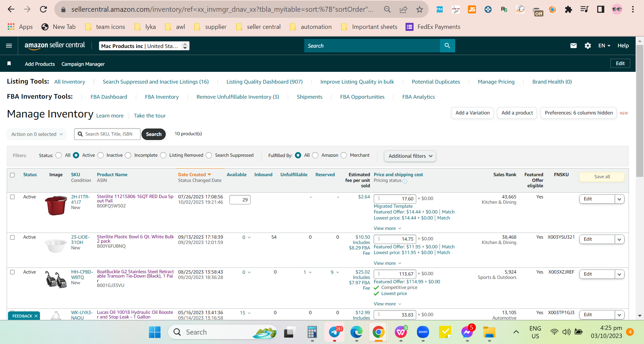Open the EN language dropdown
The width and height of the screenshot is (644, 344).
point(604,46)
